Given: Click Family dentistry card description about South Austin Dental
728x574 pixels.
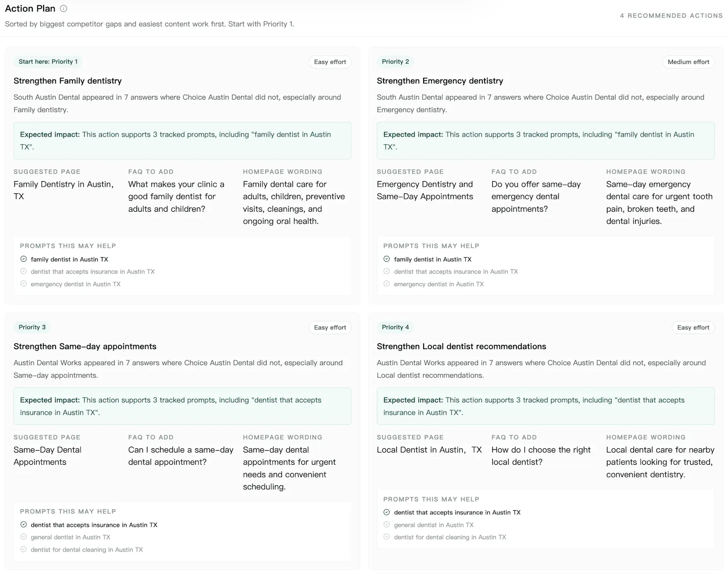Looking at the screenshot, I should 177,103.
